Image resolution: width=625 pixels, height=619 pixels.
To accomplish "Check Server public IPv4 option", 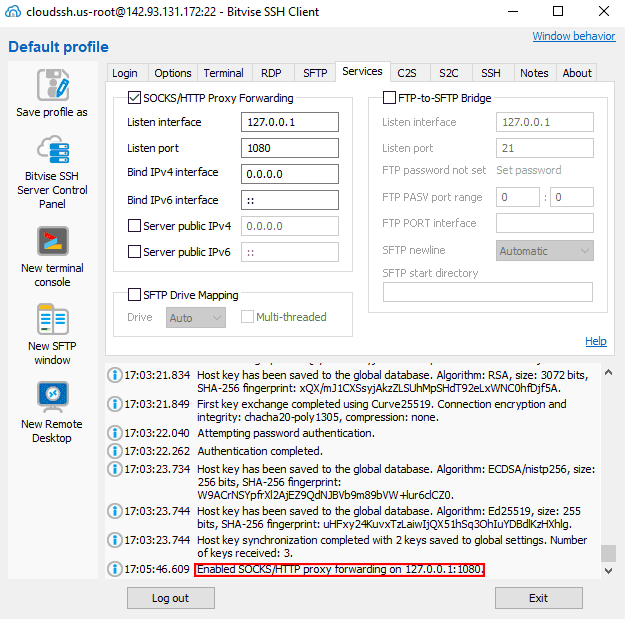I will (x=134, y=226).
